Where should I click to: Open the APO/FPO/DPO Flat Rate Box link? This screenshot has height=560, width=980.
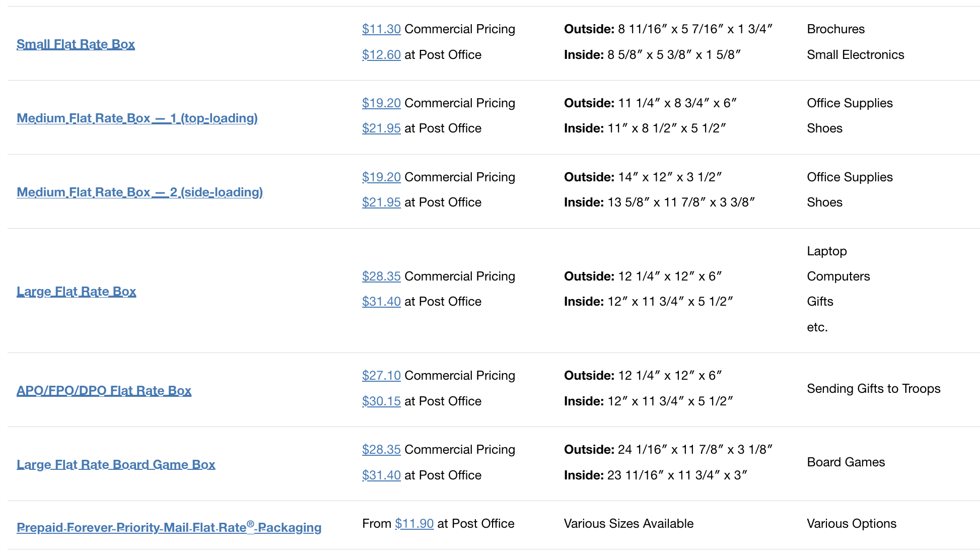[104, 390]
